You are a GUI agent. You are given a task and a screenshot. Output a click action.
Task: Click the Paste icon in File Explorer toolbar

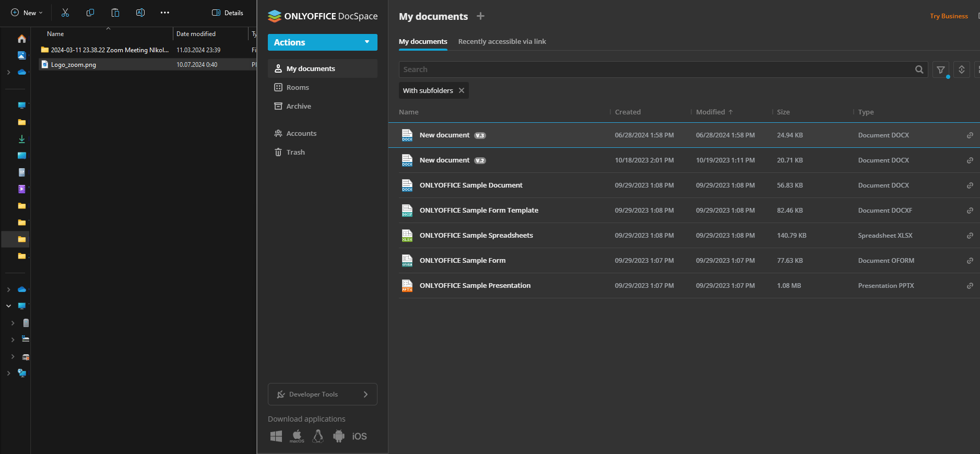tap(115, 13)
